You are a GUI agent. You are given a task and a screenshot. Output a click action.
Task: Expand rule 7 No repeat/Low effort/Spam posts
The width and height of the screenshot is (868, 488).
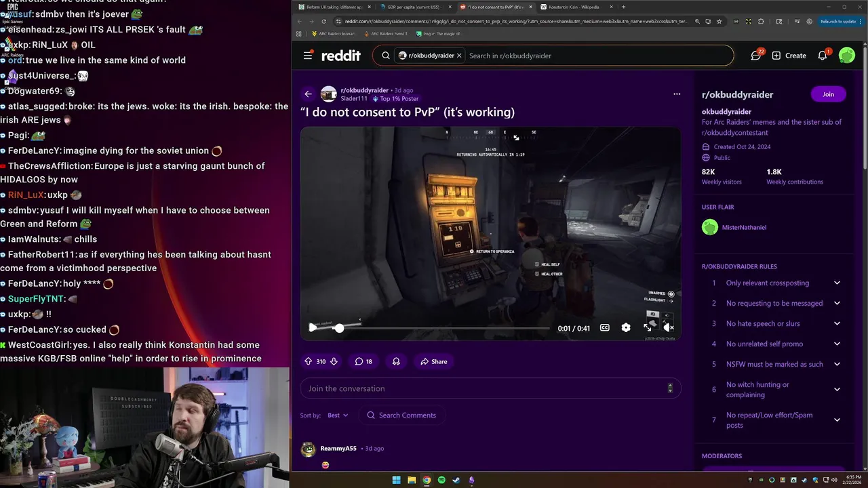pos(837,420)
